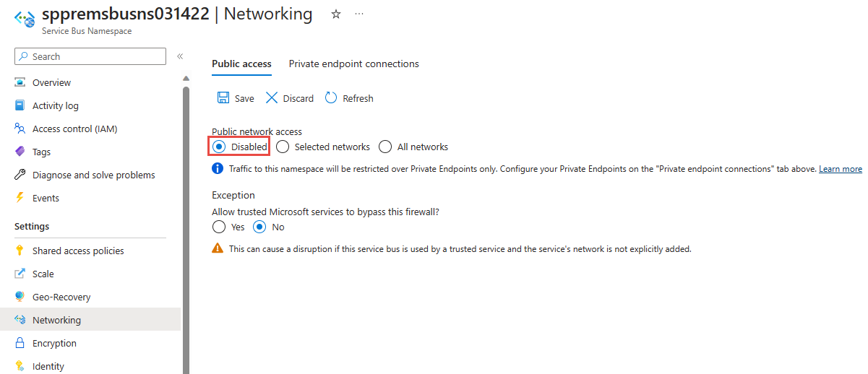Click the Refresh circular arrow icon
This screenshot has width=868, height=374.
331,97
